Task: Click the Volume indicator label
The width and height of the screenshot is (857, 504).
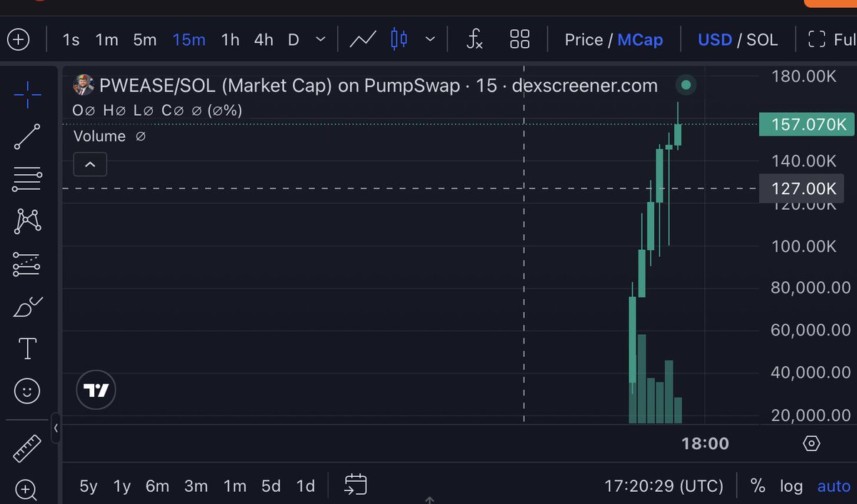Action: pos(99,136)
